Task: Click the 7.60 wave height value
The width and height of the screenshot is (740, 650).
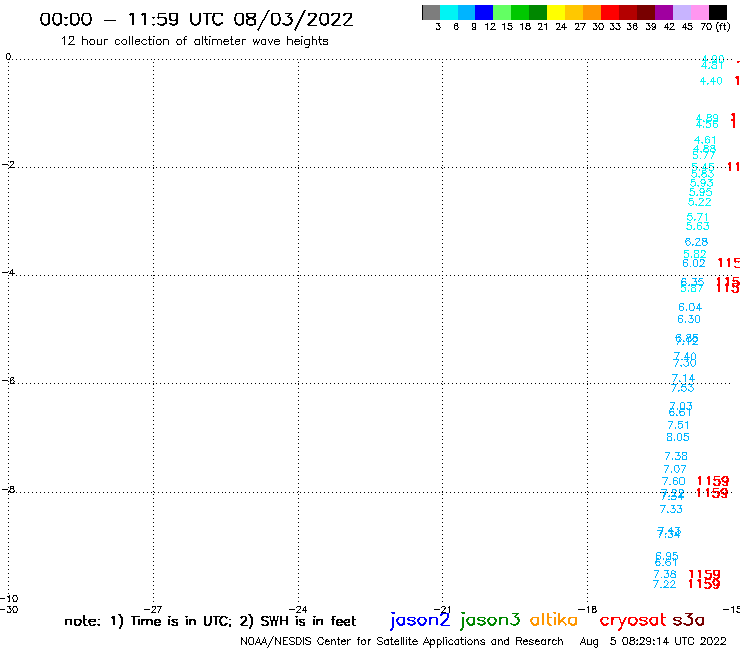Action: point(673,481)
